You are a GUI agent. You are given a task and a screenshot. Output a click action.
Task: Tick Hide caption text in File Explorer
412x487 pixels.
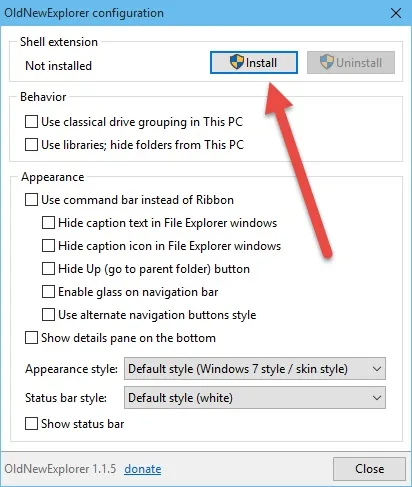48,223
